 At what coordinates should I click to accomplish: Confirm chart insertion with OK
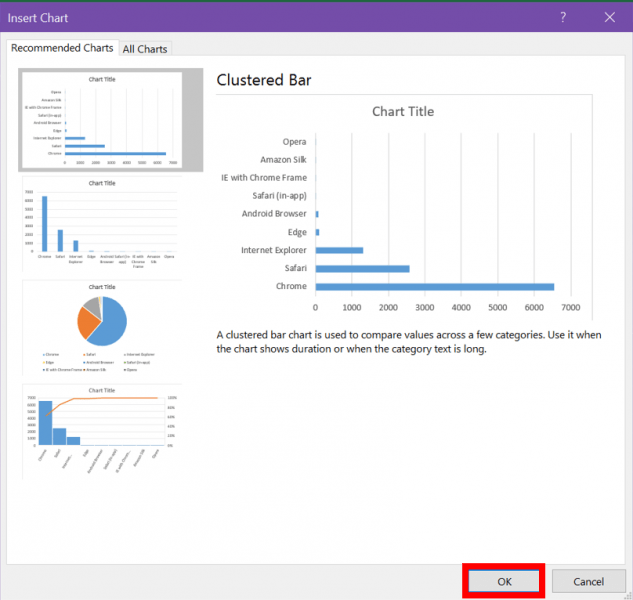504,581
